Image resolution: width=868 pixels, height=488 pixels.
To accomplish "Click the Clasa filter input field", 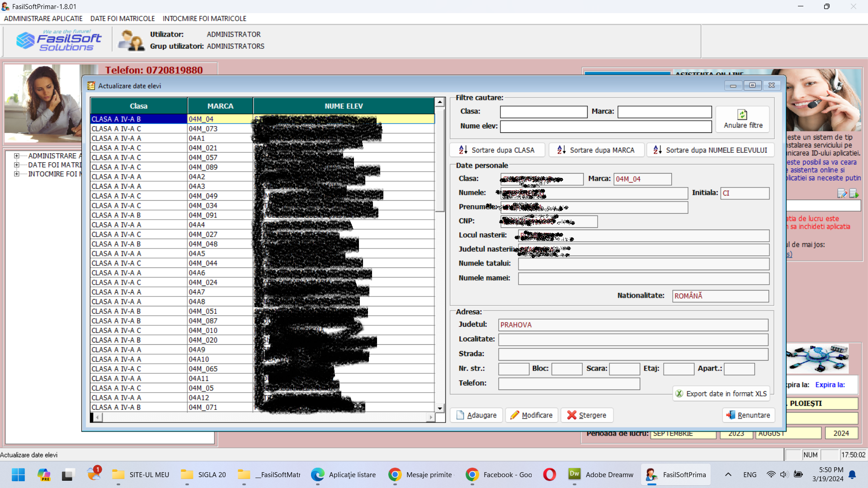I will click(543, 112).
